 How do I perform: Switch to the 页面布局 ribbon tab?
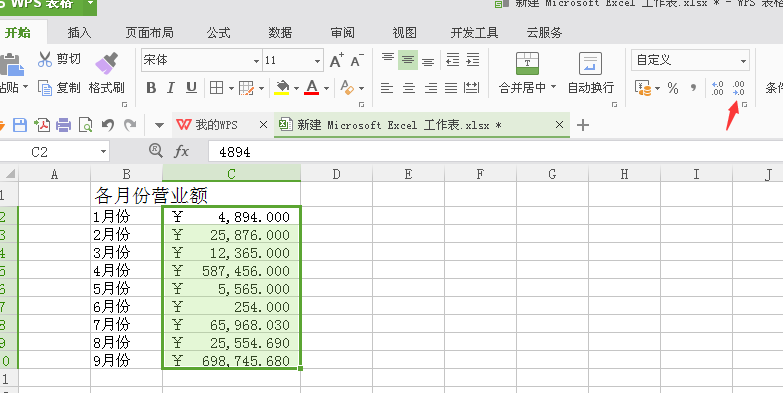(149, 33)
